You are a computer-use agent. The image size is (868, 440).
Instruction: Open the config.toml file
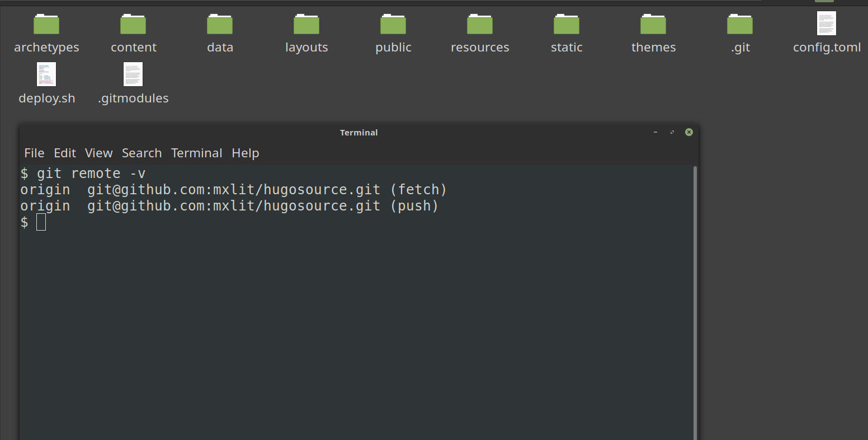pos(827,24)
